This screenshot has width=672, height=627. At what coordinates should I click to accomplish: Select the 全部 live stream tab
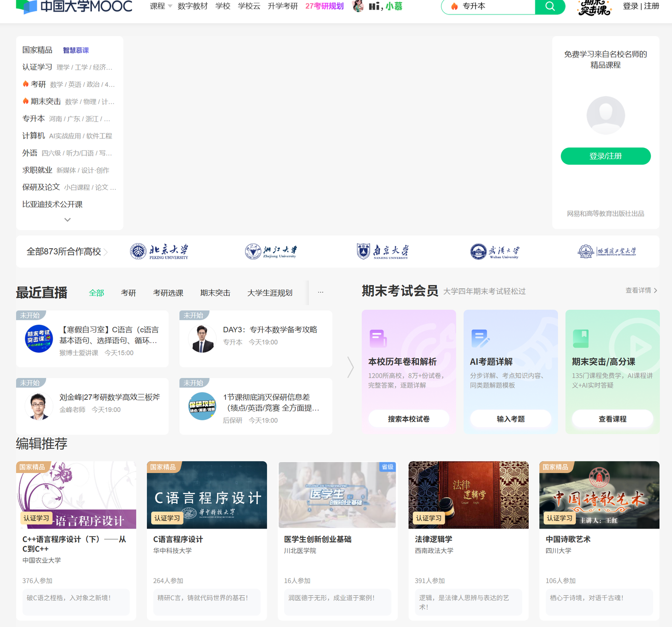tap(97, 293)
